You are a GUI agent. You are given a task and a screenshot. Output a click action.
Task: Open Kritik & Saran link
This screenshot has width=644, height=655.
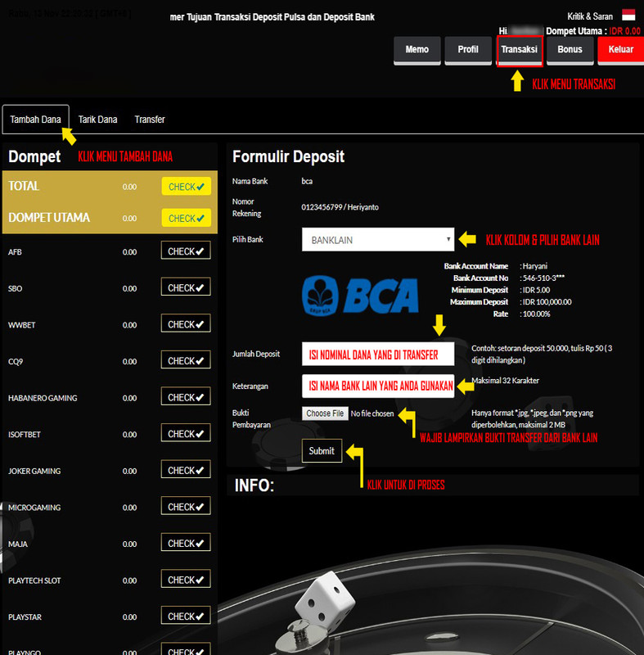590,16
